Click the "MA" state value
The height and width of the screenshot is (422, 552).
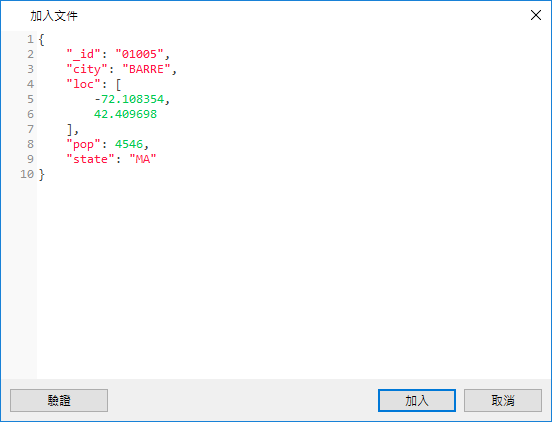pos(143,159)
